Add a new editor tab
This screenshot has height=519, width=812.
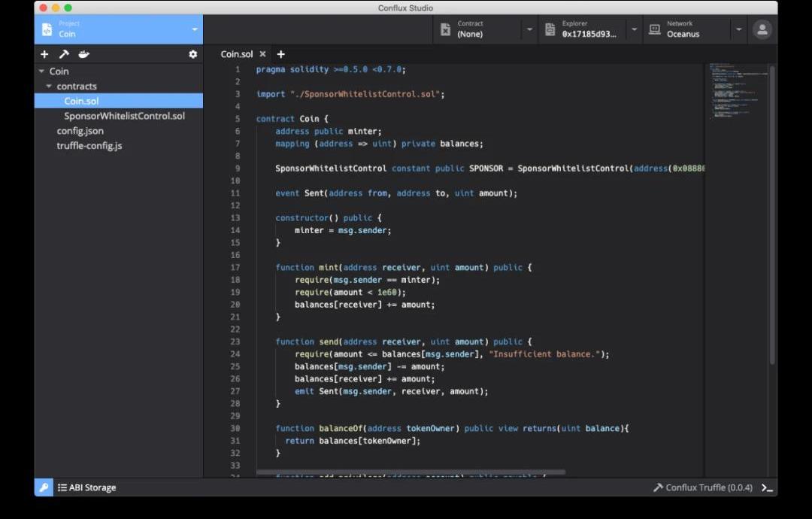281,54
